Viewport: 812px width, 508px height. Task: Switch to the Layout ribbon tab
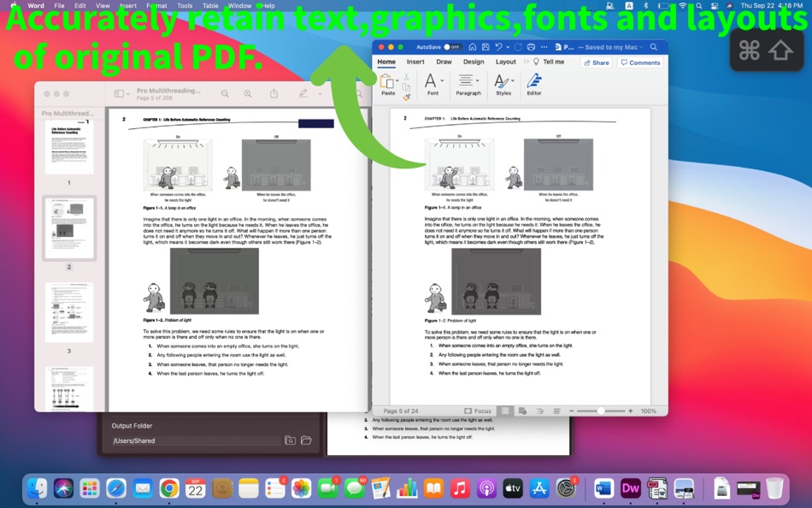point(505,62)
